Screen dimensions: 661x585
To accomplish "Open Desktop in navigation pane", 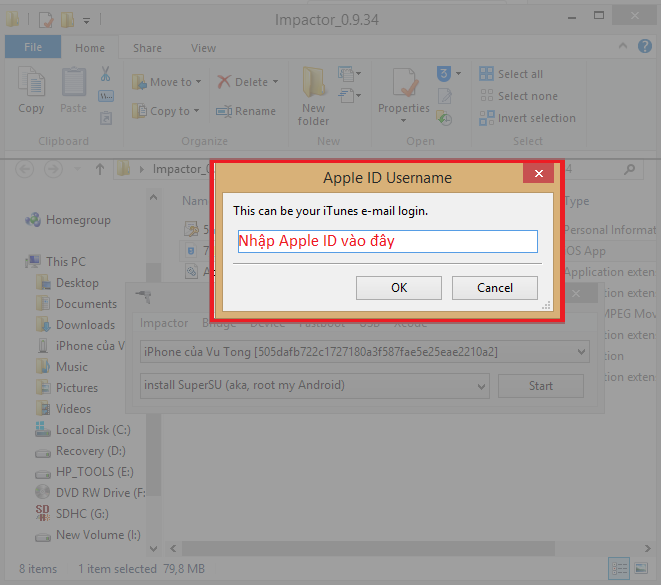I will (x=67, y=282).
